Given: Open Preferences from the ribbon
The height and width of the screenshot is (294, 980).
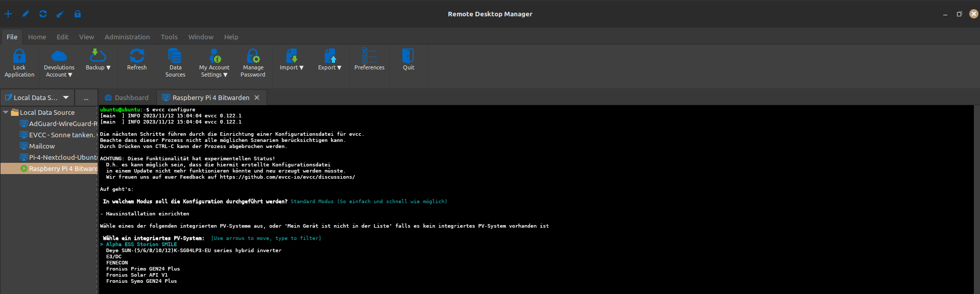Looking at the screenshot, I should pos(369,56).
